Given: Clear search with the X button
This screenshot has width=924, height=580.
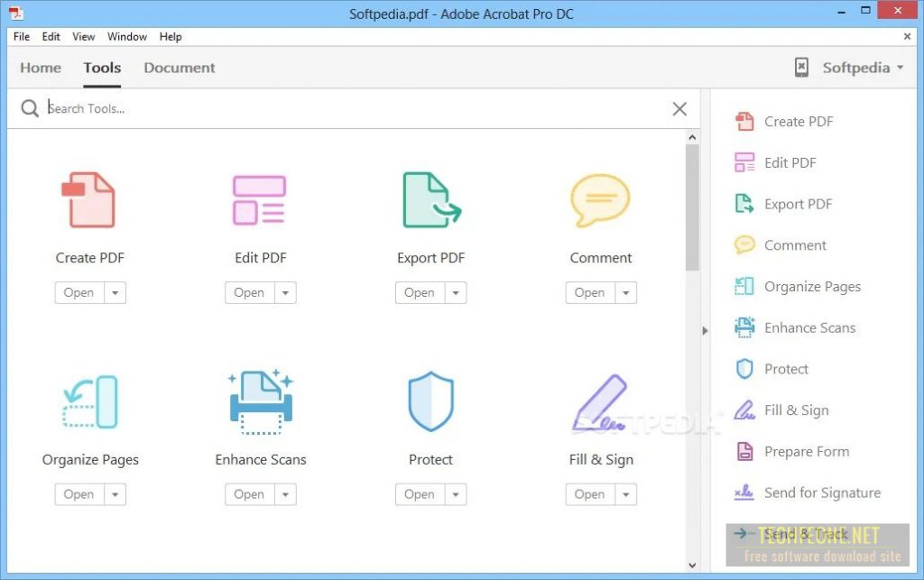Looking at the screenshot, I should pyautogui.click(x=679, y=108).
